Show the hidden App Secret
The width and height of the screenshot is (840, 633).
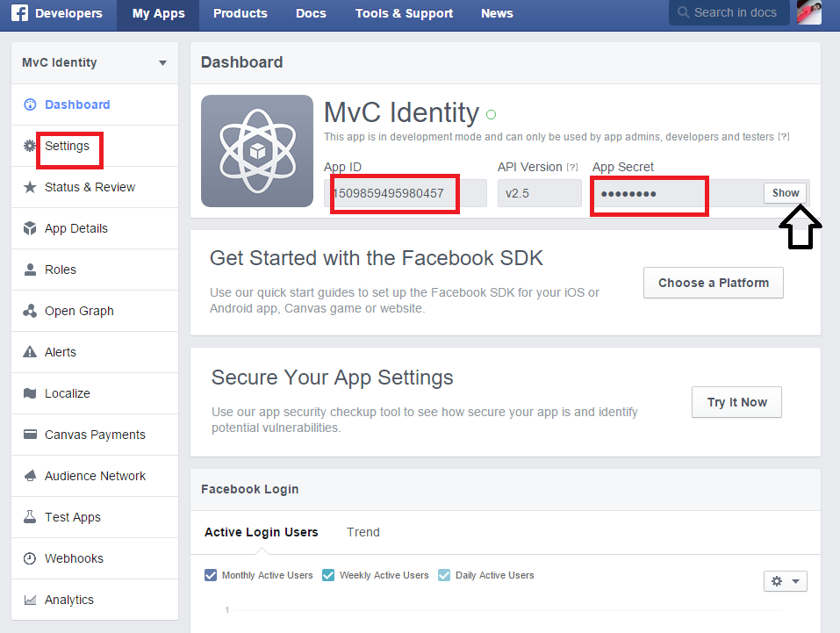tap(786, 193)
